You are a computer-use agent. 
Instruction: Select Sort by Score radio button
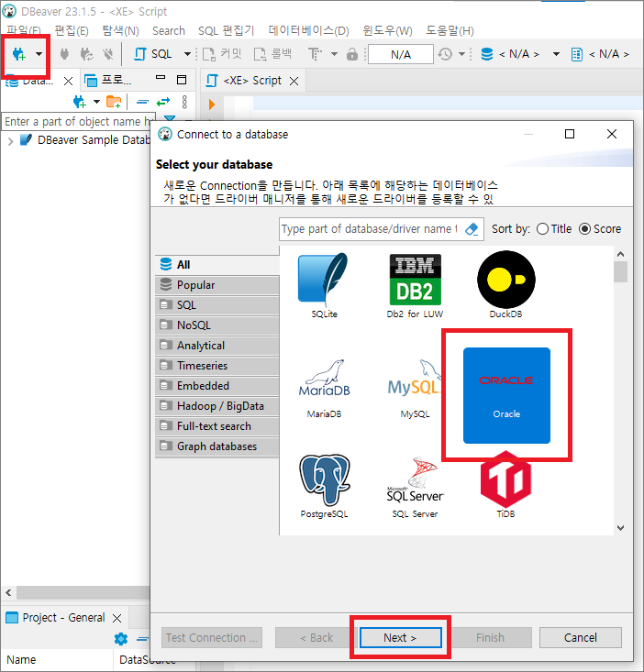click(585, 229)
